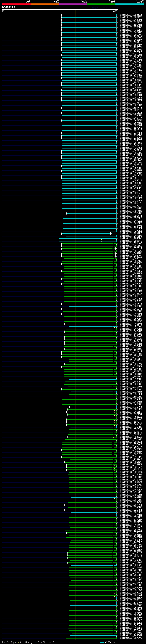Viewport: 146px width, 644px height.
Task: Select the UniRef100_B5CSC0 label
Action: [131, 291]
